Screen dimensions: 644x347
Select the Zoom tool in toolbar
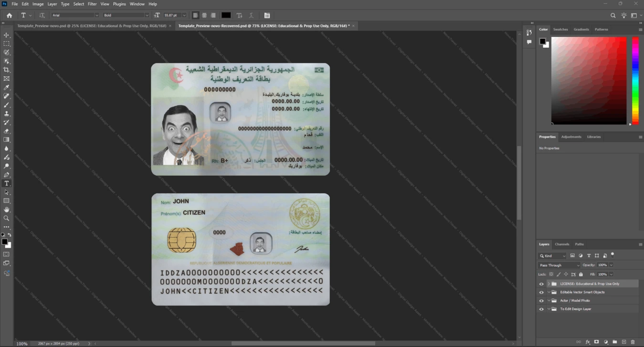pos(7,218)
